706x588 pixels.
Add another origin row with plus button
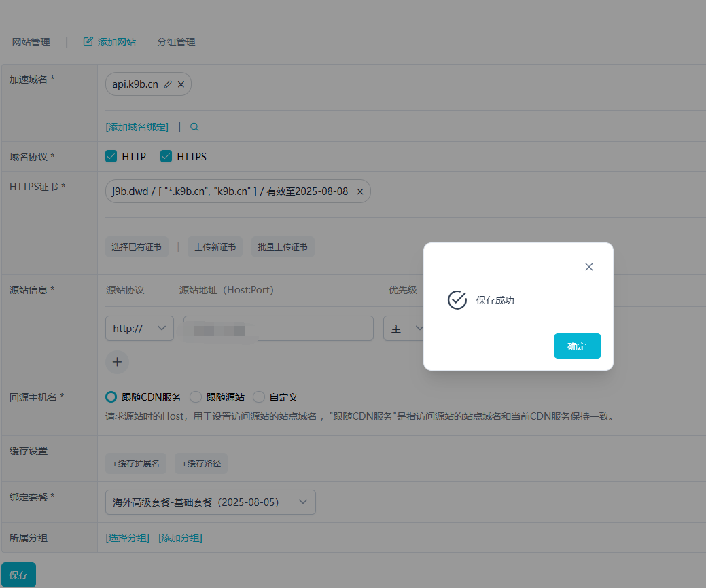(x=117, y=362)
